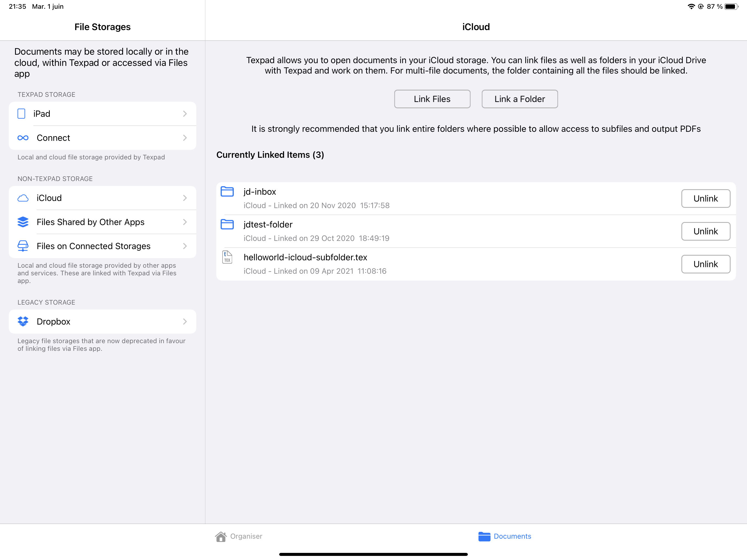Expand the Dropbox storage section
Screen dimensions: 747x560
(x=102, y=321)
